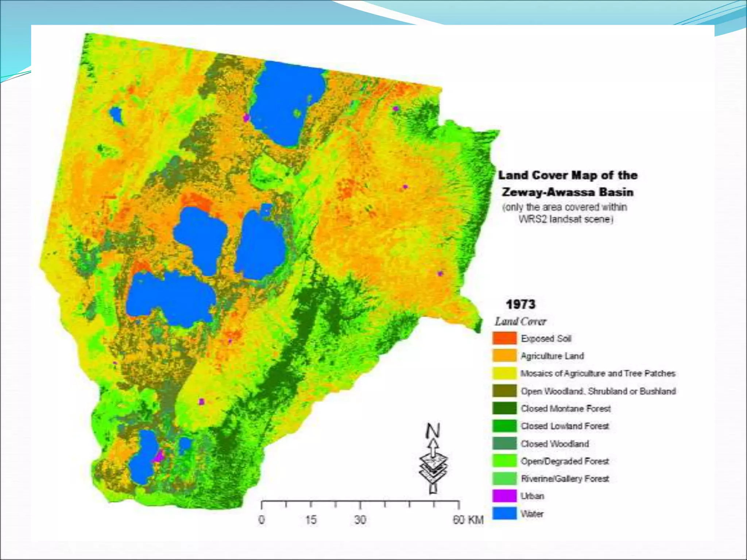
Task: Click the Closed Lowland Forest green swatch
Action: [504, 426]
